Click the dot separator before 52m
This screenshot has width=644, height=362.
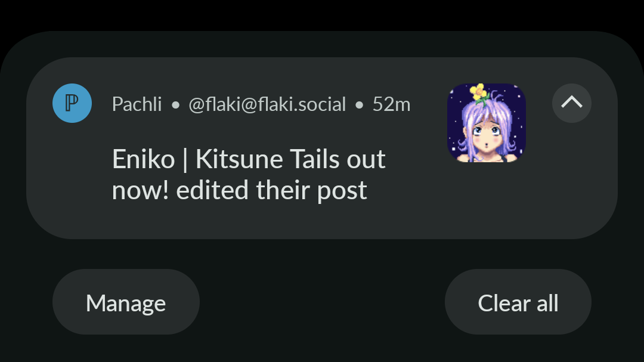359,105
